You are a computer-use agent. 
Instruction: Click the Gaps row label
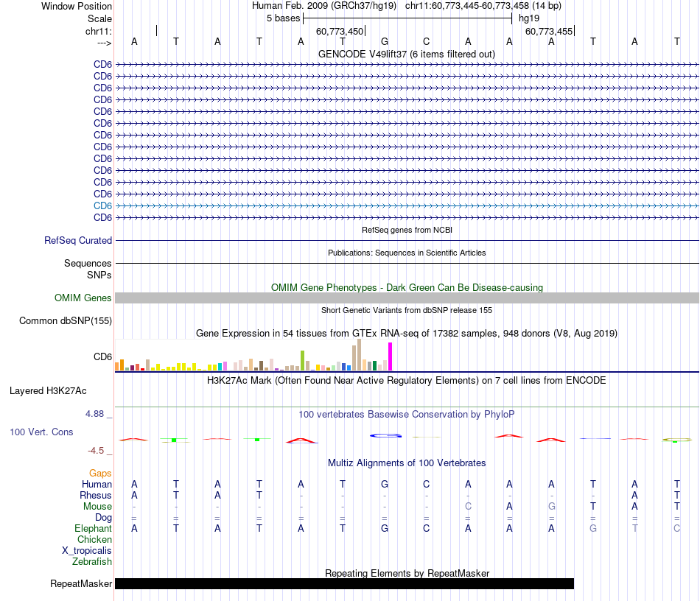[x=100, y=473]
